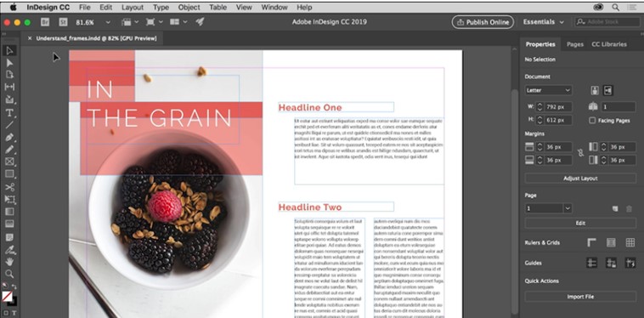Screen dimensions: 644x318
Task: Select the Content Collector tool
Action: pyautogui.click(x=10, y=99)
